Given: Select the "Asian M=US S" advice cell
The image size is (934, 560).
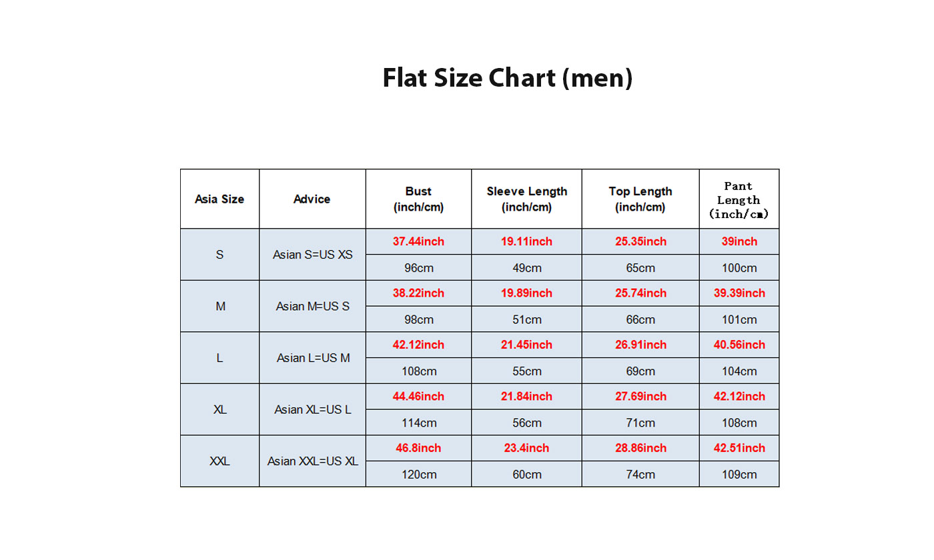Looking at the screenshot, I should tap(312, 307).
